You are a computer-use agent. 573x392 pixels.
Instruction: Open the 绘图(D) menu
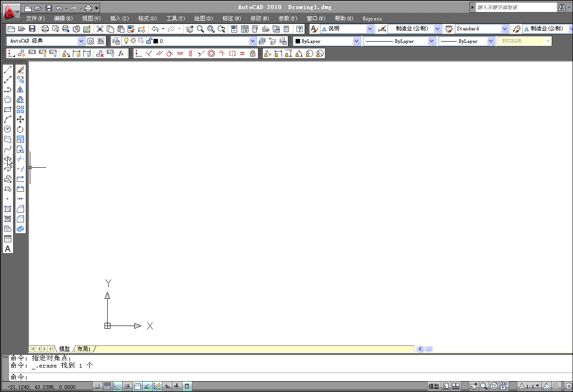point(204,19)
